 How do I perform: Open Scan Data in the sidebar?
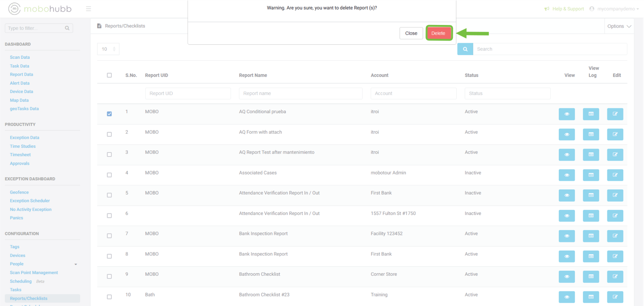click(20, 58)
